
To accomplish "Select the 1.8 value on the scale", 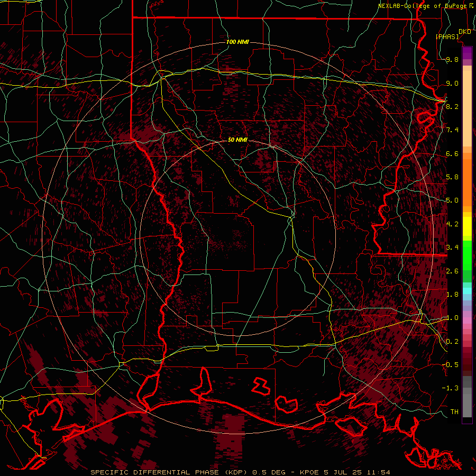I will pos(452,295).
